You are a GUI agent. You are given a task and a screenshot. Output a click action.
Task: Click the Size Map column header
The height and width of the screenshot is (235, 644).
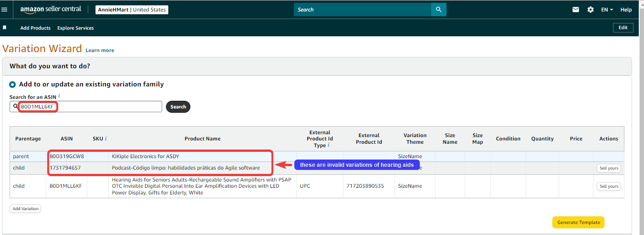(478, 139)
